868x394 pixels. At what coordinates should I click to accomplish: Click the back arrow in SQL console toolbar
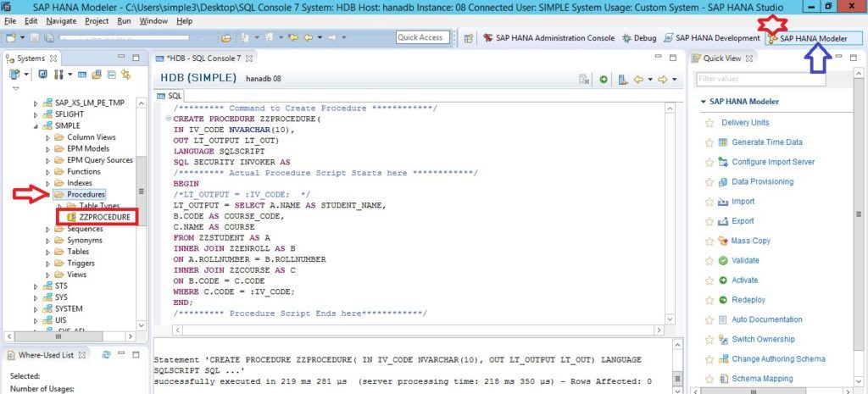638,79
